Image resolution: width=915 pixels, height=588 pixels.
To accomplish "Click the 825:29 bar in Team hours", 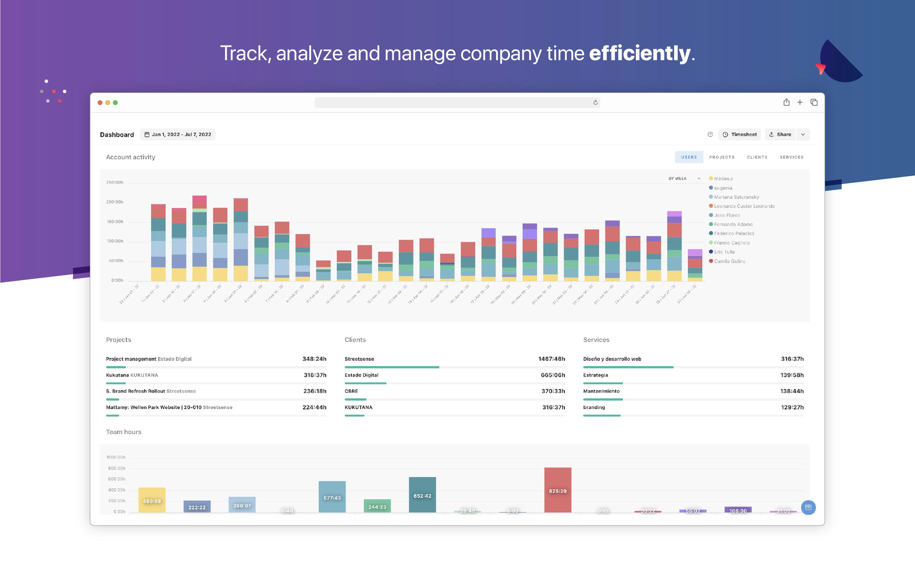I will click(x=558, y=491).
